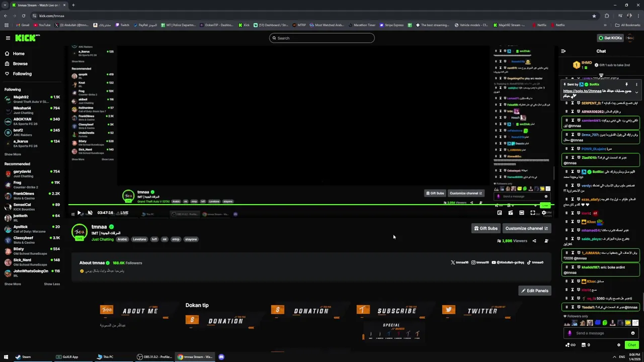This screenshot has height=362, width=644.
Task: Share the stream via share icon
Action: point(534,241)
